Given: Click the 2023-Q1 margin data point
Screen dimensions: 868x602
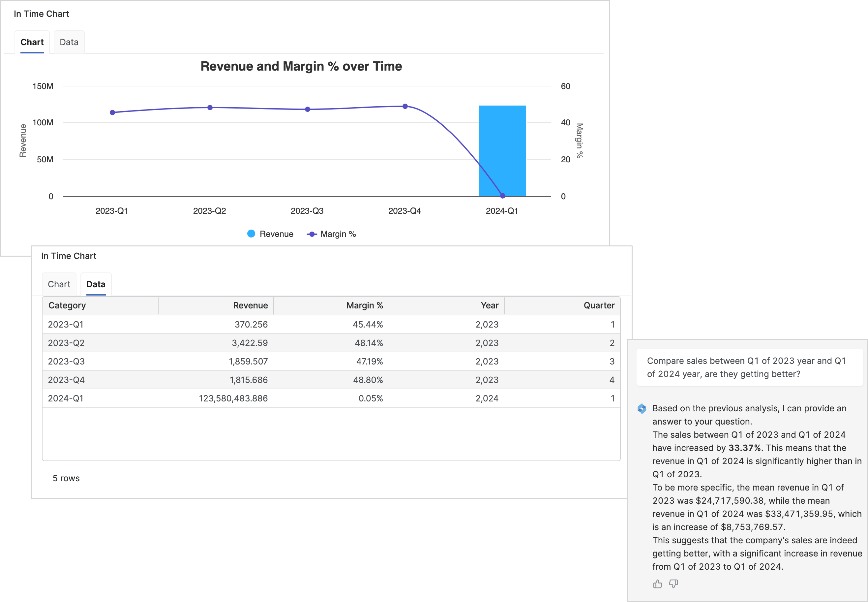Looking at the screenshot, I should 112,112.
